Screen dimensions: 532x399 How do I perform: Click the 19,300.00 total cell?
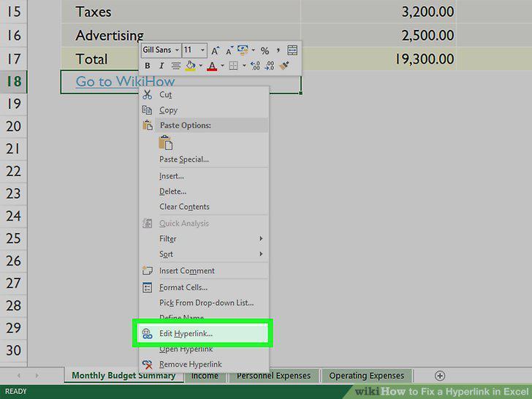tap(378, 58)
